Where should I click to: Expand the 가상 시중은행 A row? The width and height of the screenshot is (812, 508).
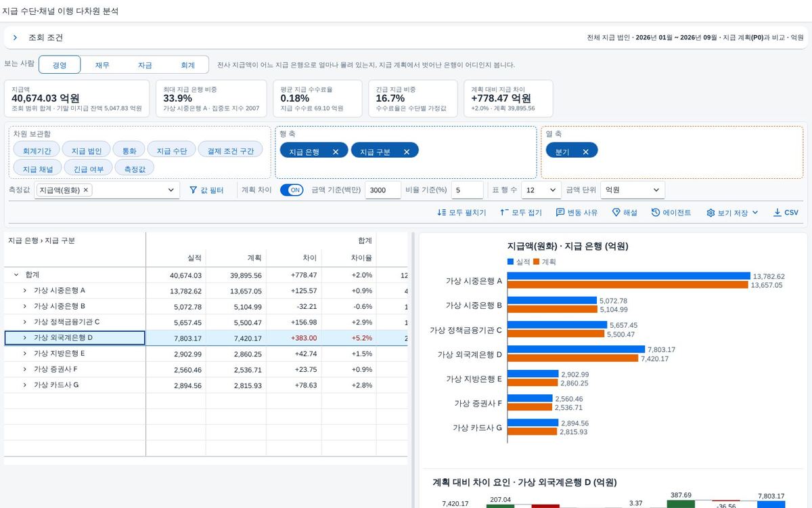pyautogui.click(x=24, y=291)
